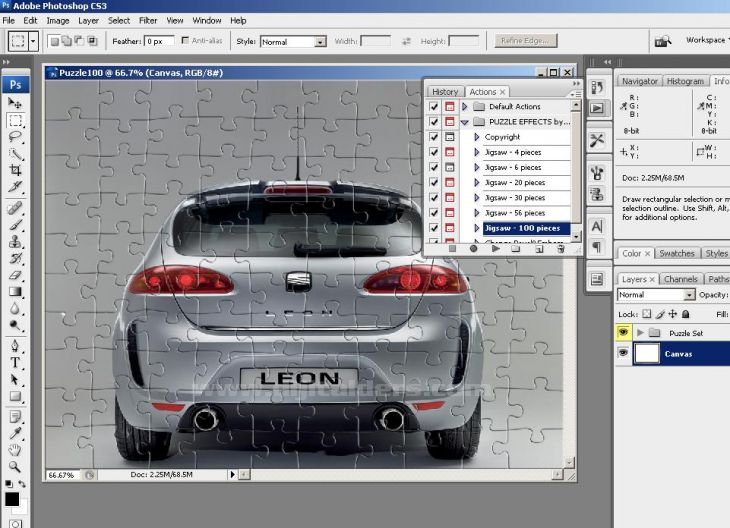Select the Gradient tool

tap(15, 291)
